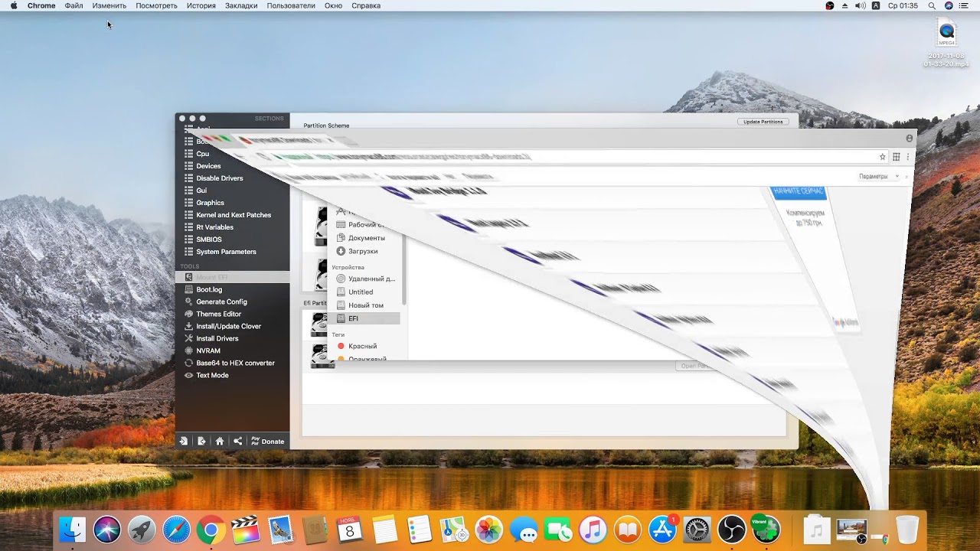Screen dimensions: 980x551
Task: Select the Untitled volume in the sidebar
Action: point(361,292)
